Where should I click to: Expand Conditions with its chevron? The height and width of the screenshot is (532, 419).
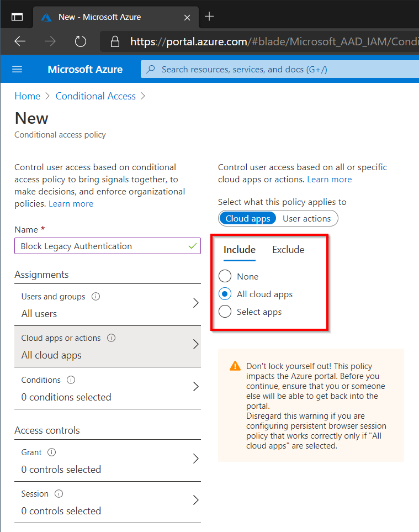195,386
